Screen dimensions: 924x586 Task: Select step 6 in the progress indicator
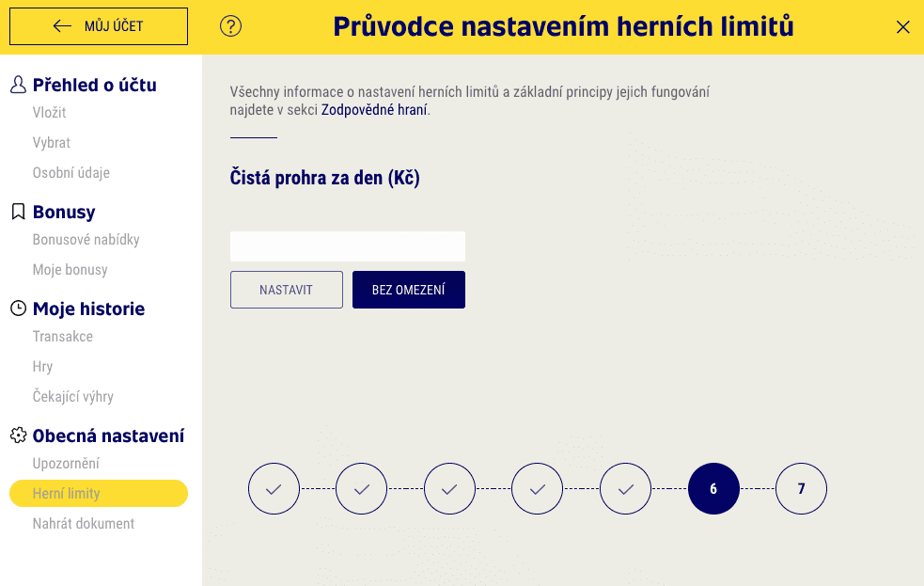tap(713, 488)
